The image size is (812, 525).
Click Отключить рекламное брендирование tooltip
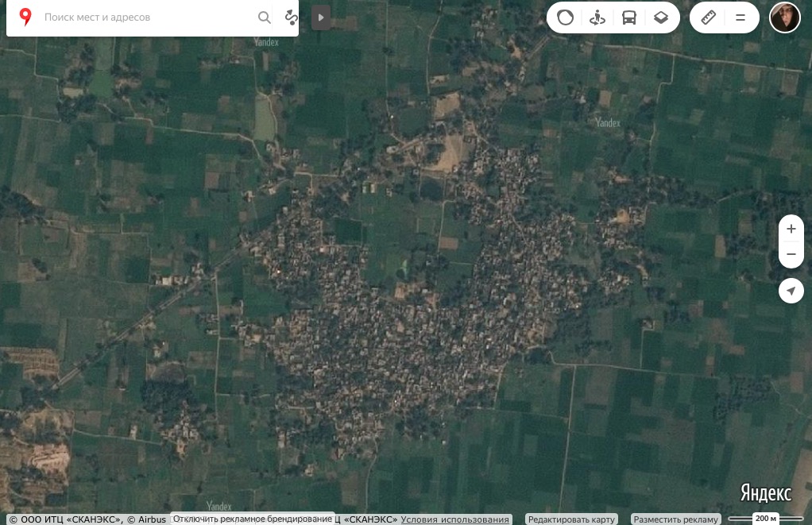point(253,519)
